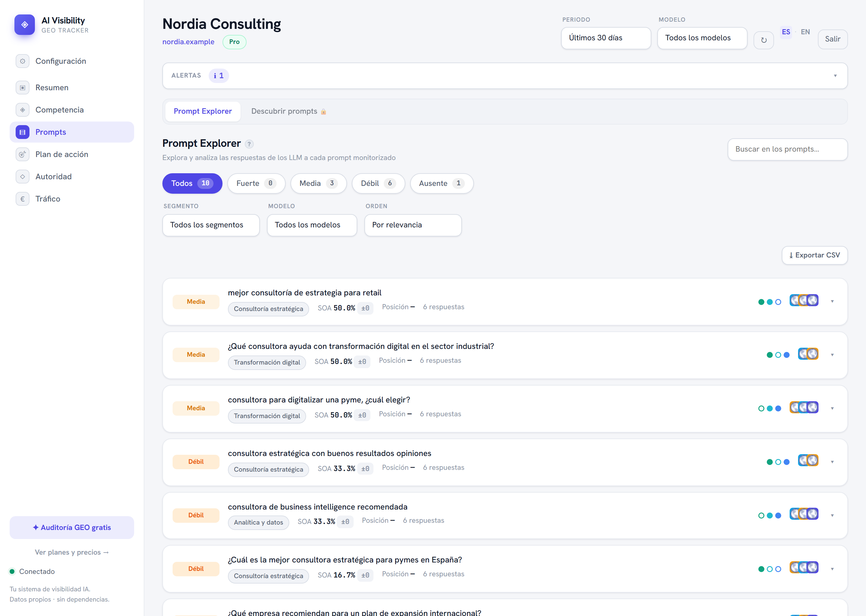Filter prompts by Ausente 1
Viewport: 866px width, 616px height.
coord(442,183)
